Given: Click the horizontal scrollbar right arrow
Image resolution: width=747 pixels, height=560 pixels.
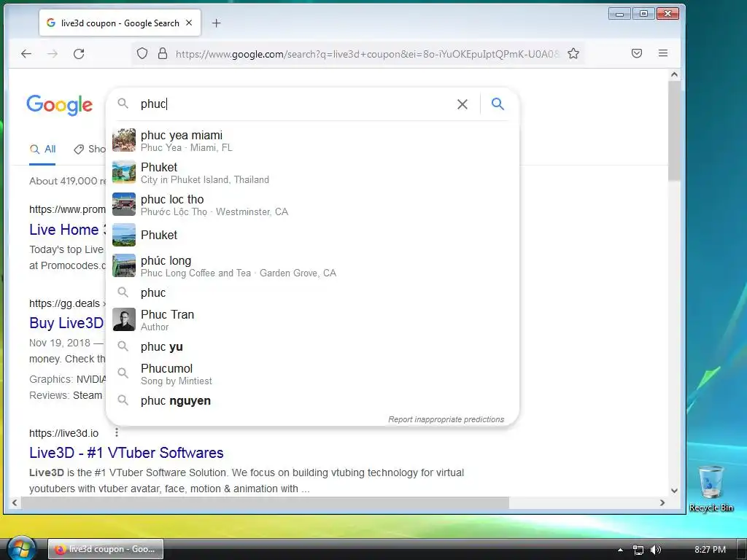Looking at the screenshot, I should click(x=662, y=502).
